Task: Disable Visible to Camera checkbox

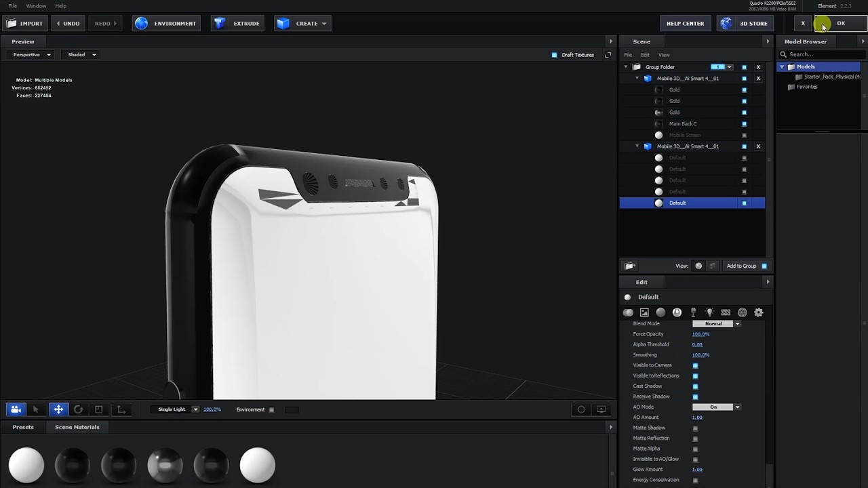Action: (695, 365)
